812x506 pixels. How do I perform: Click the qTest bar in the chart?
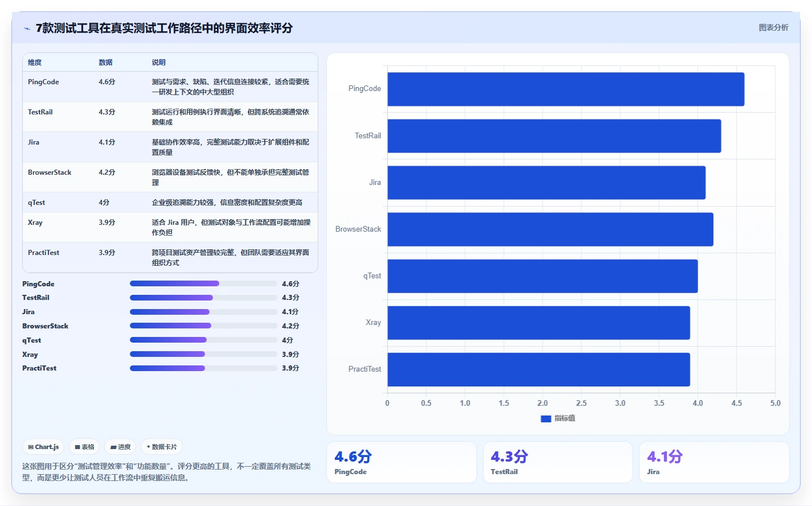pyautogui.click(x=543, y=276)
